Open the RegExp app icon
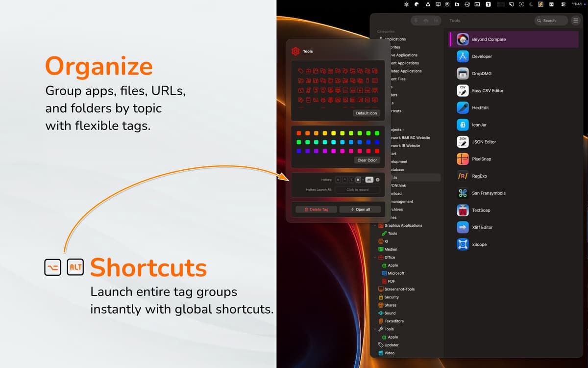 (x=463, y=176)
